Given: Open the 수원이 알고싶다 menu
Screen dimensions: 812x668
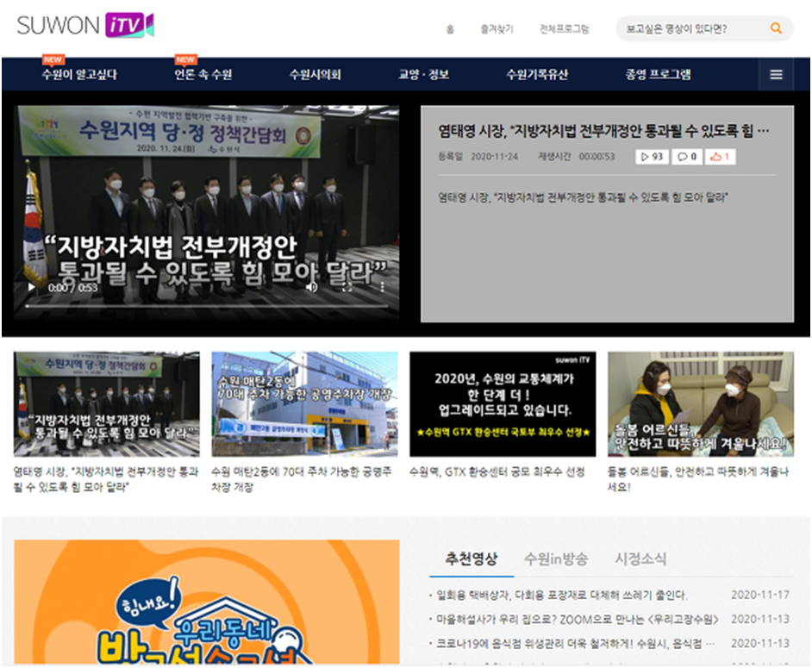Looking at the screenshot, I should pos(79,75).
